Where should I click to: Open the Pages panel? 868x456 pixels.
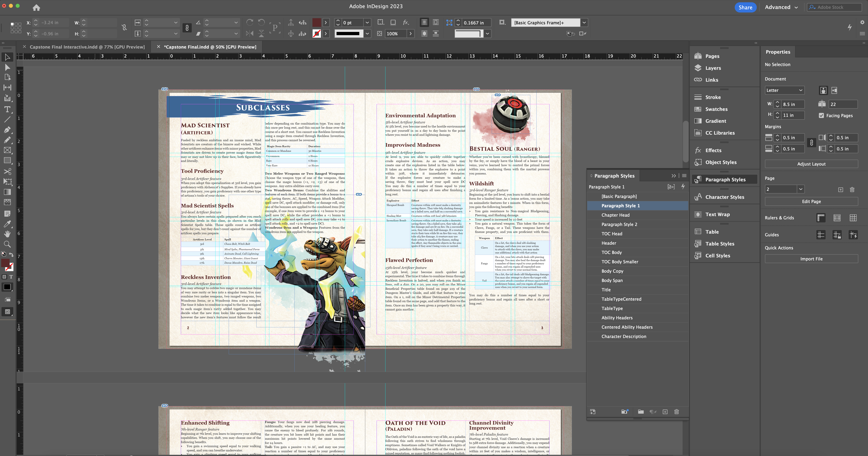pos(712,56)
